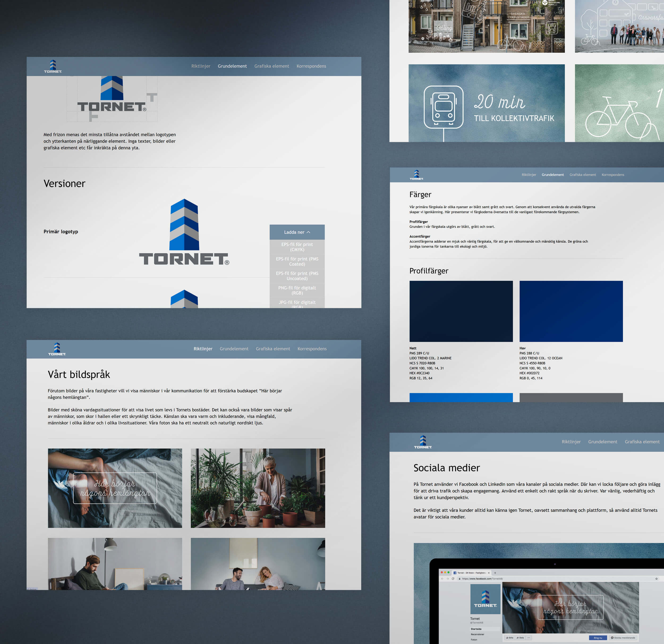The width and height of the screenshot is (664, 644).
Task: Click Tornet logo in Färger window header
Action: coord(416,175)
